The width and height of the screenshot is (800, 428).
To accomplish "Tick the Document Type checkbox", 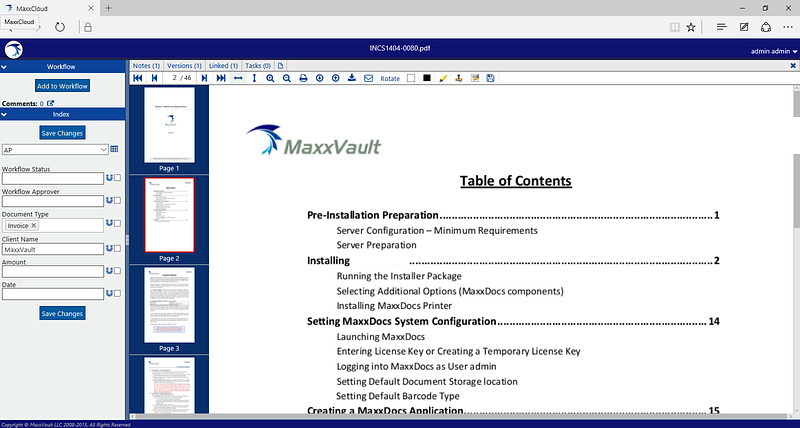I will (117, 223).
